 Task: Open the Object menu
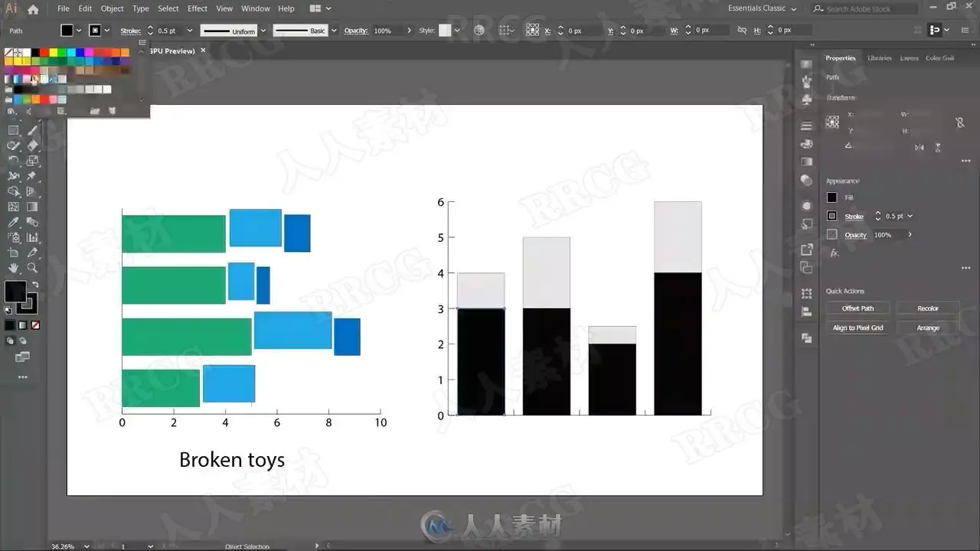pos(112,8)
